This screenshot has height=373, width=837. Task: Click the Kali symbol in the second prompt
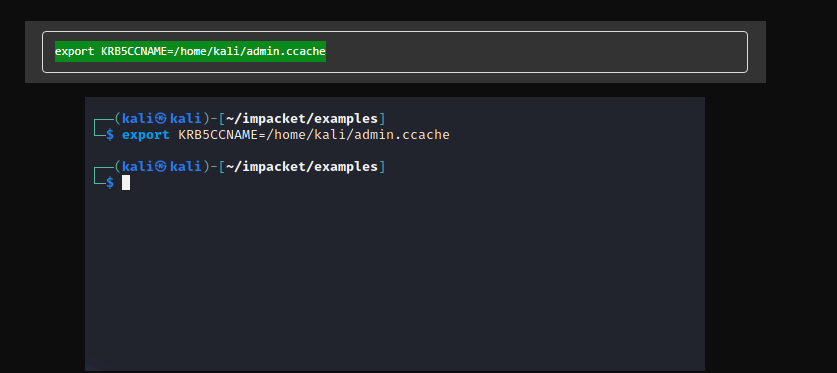coord(160,166)
